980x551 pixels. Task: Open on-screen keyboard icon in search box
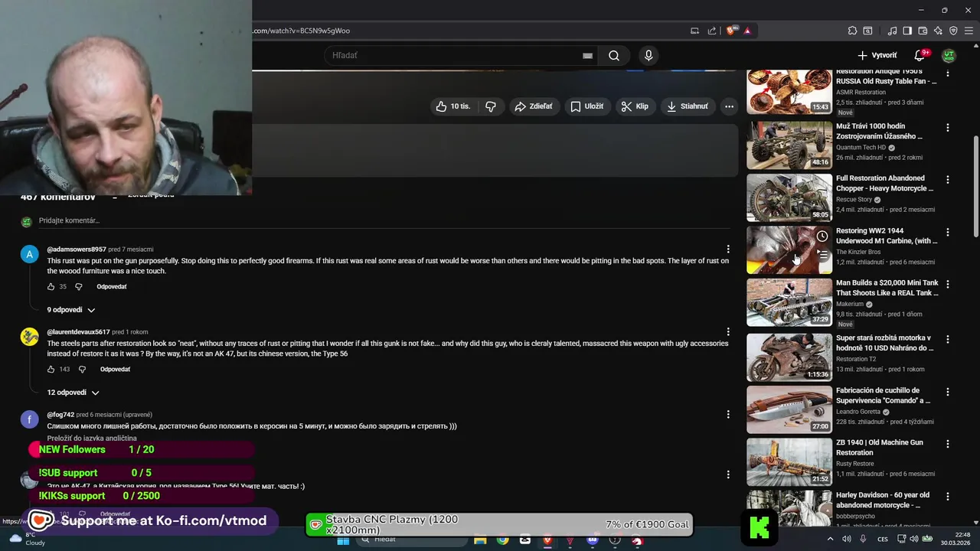click(587, 55)
